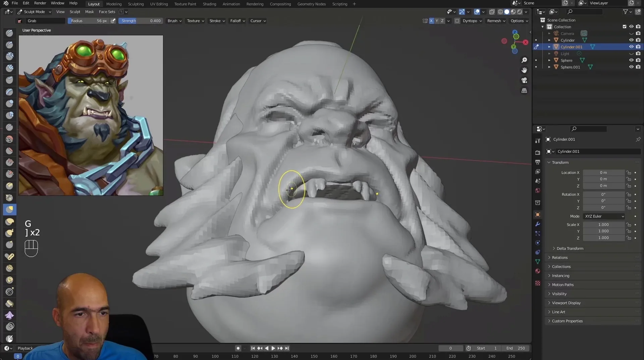
Task: Add a new collection in the outliner
Action: (x=638, y=12)
